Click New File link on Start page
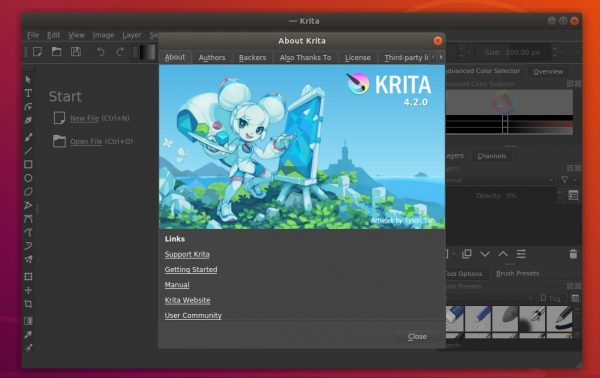The width and height of the screenshot is (600, 378). coord(85,118)
